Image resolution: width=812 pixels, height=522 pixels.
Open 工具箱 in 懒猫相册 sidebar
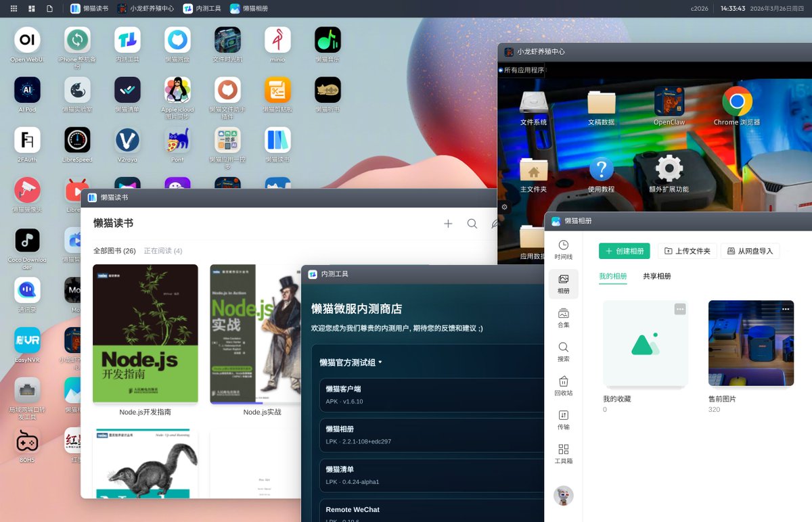563,454
